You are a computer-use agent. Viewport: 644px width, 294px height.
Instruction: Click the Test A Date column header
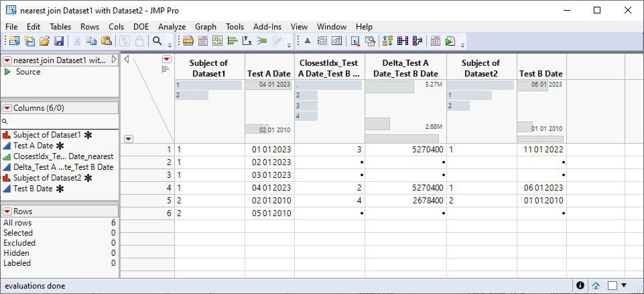(269, 73)
